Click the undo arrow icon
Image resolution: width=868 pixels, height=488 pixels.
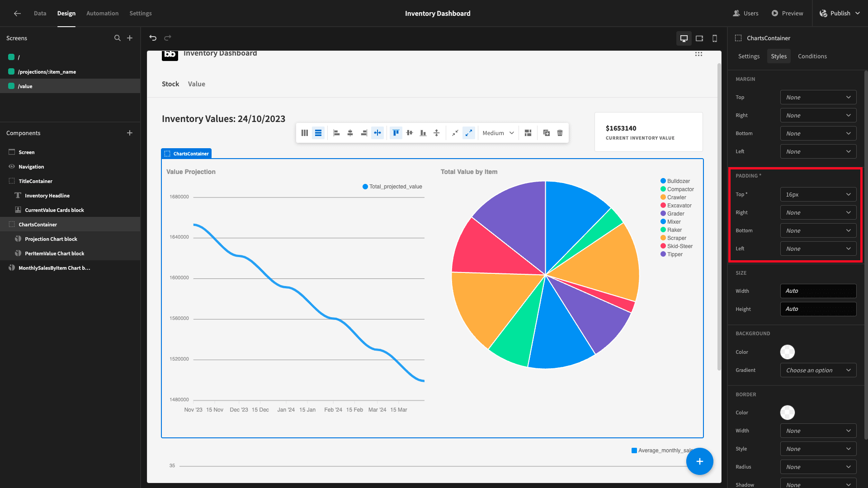coord(153,38)
